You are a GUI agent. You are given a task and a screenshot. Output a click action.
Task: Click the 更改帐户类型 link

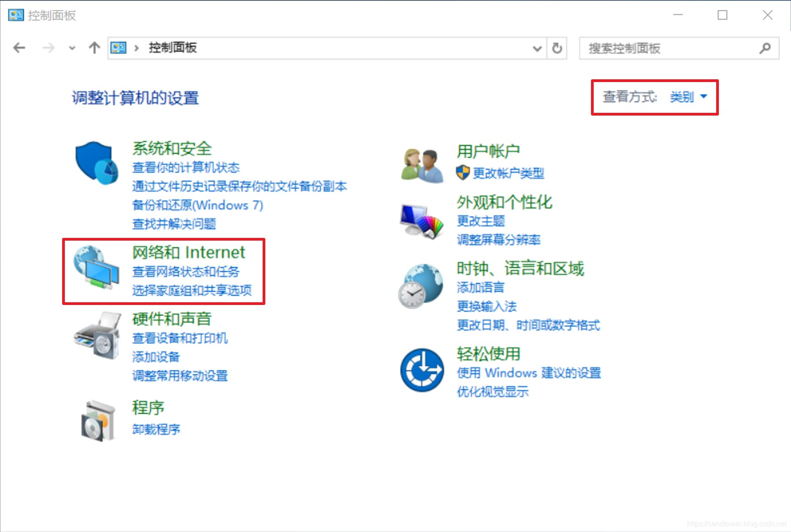click(508, 173)
